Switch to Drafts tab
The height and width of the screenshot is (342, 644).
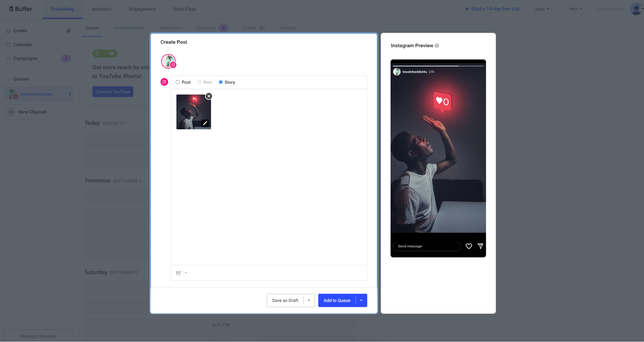coord(249,28)
